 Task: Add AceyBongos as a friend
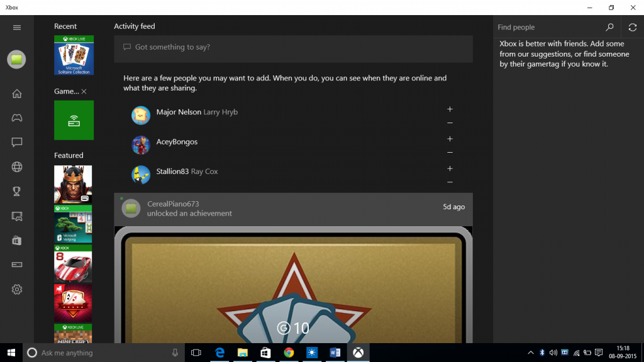coord(450,139)
